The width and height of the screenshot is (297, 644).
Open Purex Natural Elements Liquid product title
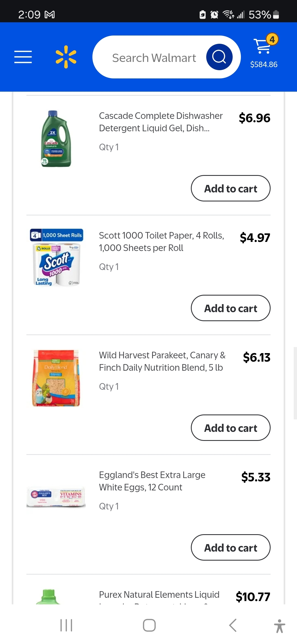pos(159,595)
